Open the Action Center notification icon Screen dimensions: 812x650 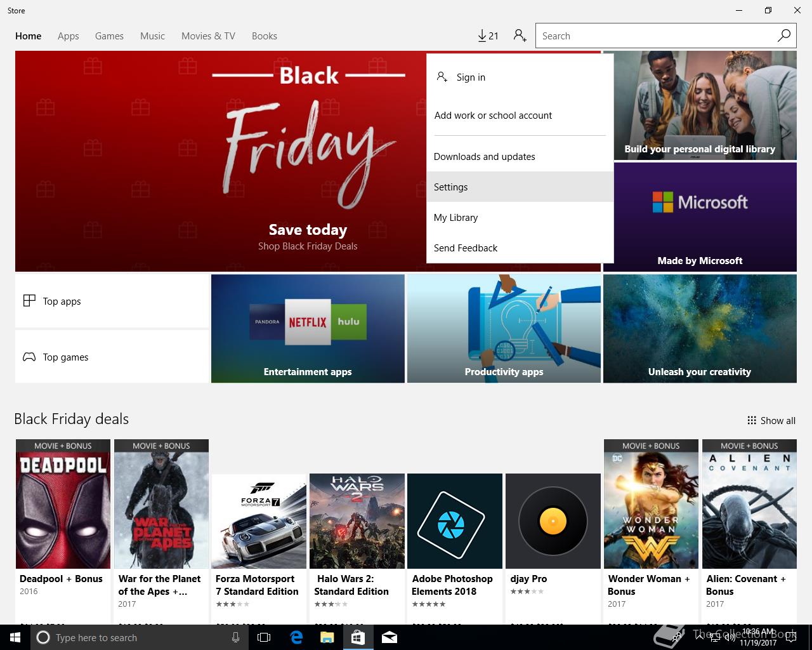(790, 637)
